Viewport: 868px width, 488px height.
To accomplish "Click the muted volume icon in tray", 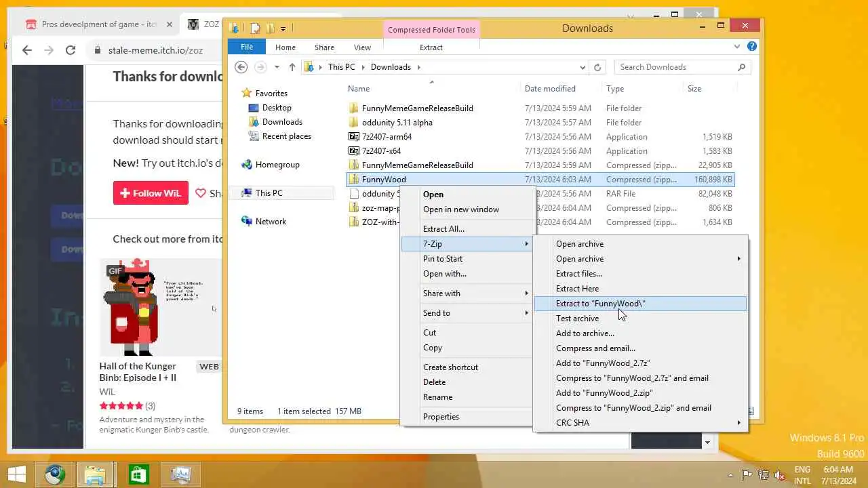I will click(781, 475).
